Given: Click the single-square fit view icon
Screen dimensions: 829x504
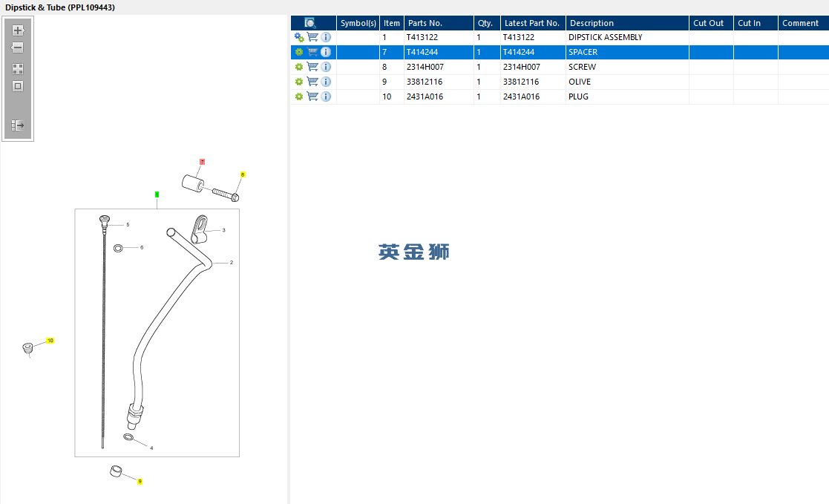Looking at the screenshot, I should coord(18,86).
